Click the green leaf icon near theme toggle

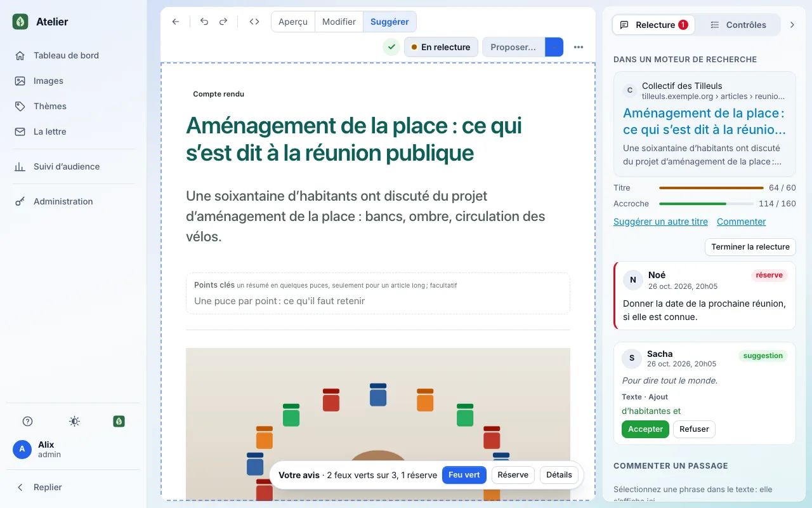(x=119, y=421)
